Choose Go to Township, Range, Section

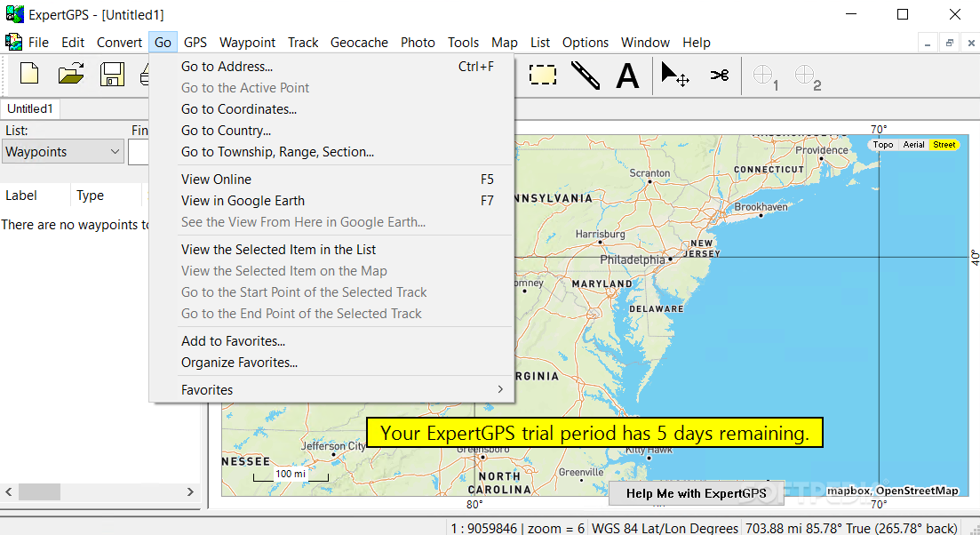click(331, 151)
